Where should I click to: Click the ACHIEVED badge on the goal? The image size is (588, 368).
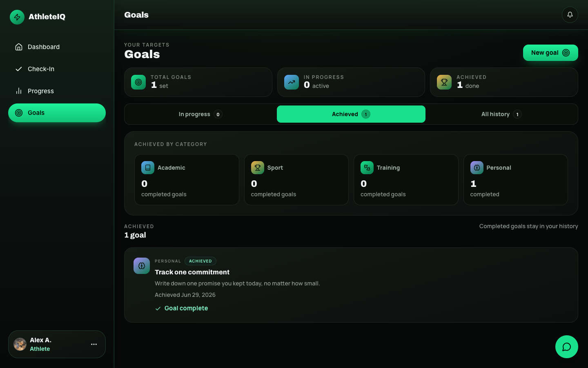(x=200, y=261)
